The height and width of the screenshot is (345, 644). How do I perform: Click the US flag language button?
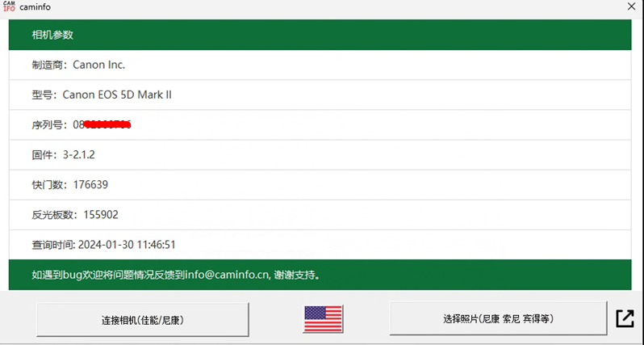(x=324, y=318)
